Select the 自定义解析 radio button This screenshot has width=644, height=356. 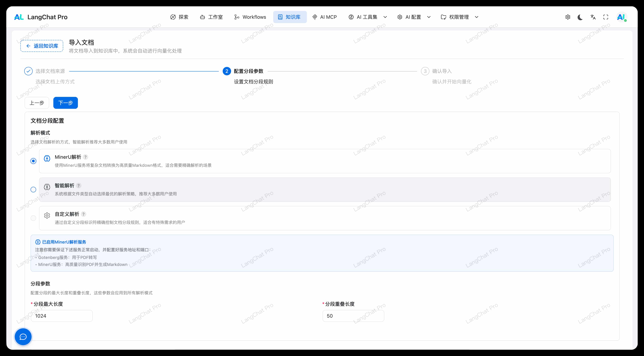[x=33, y=218]
